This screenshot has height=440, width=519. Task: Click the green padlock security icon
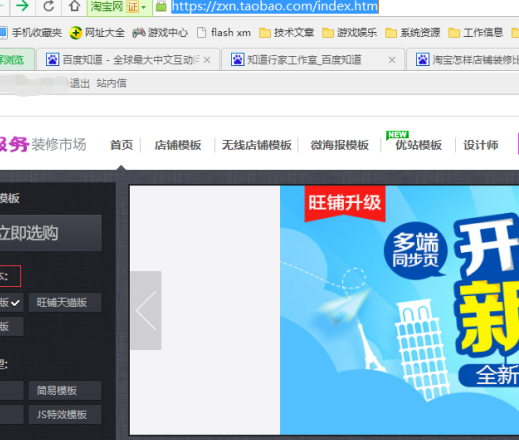(161, 6)
